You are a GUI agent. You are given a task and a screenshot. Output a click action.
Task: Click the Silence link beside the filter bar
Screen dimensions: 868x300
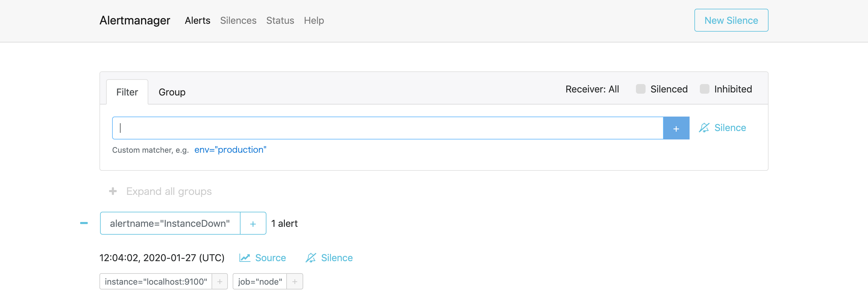click(x=722, y=128)
